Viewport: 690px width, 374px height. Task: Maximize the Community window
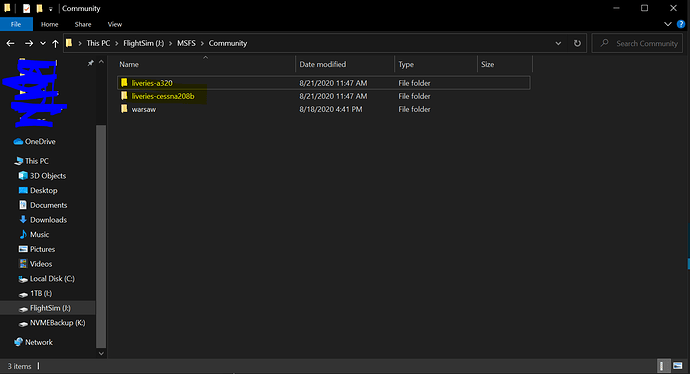coord(644,8)
